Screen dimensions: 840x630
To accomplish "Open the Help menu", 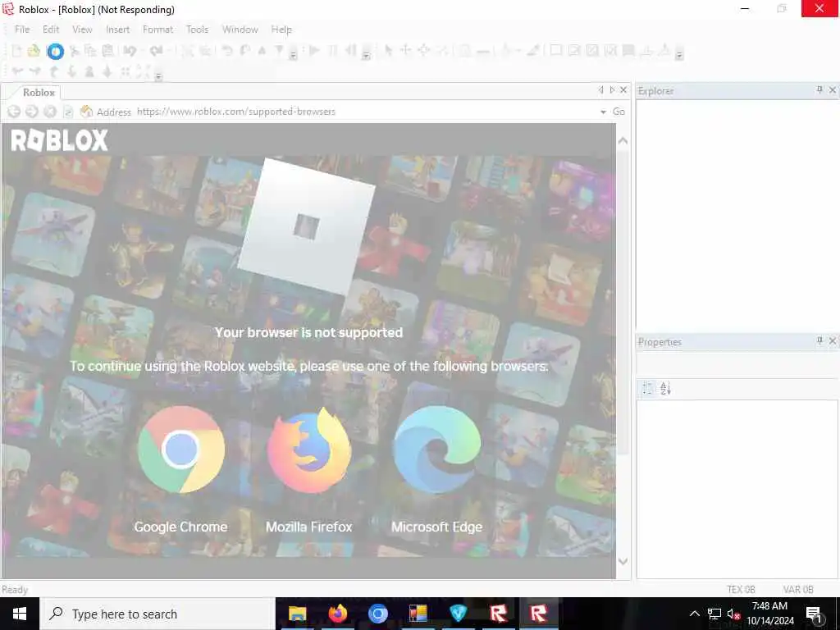I will 281,30.
